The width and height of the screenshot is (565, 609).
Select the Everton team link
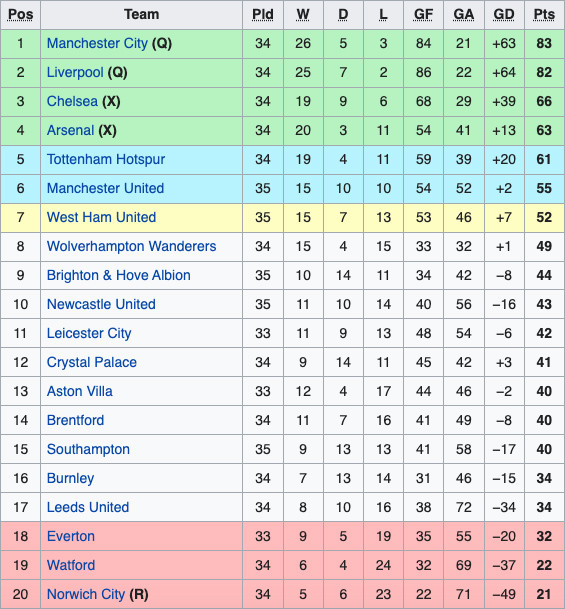pos(71,536)
